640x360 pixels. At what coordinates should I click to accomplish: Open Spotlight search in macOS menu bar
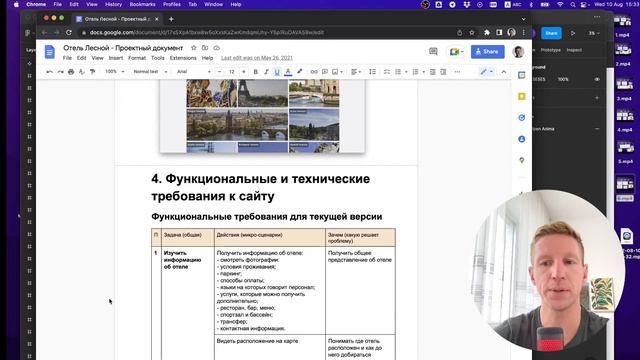(573, 4)
